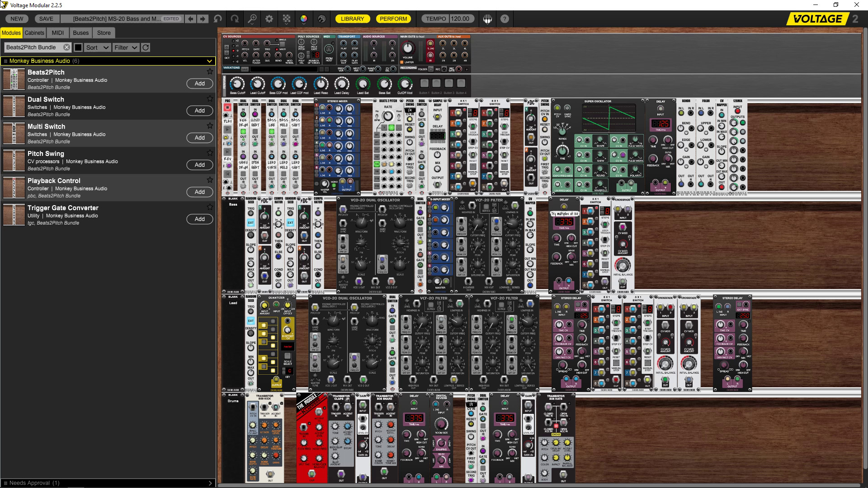The width and height of the screenshot is (868, 488).
Task: Click the Lead Reso perform knob
Action: pos(321,84)
